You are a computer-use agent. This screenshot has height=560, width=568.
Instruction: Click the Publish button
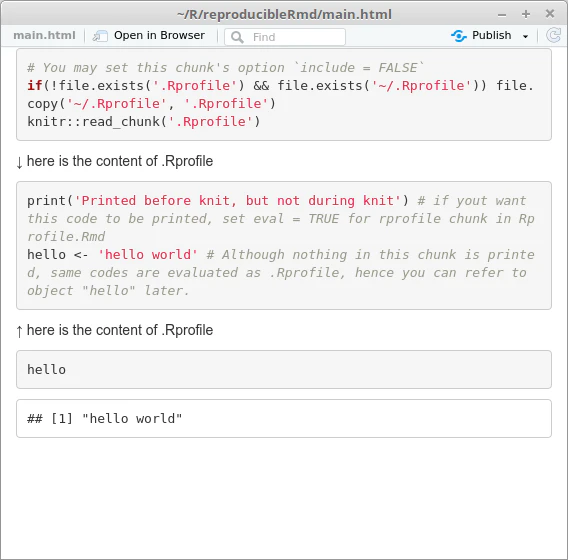pyautogui.click(x=482, y=35)
